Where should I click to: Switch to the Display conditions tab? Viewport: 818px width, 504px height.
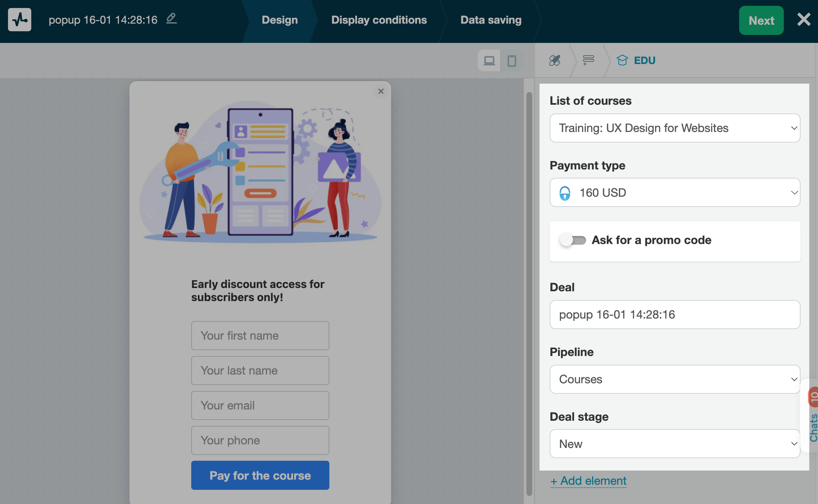click(x=378, y=20)
